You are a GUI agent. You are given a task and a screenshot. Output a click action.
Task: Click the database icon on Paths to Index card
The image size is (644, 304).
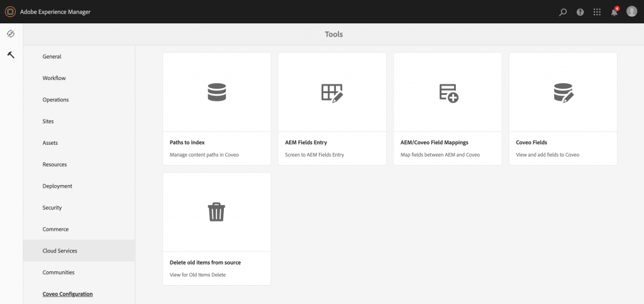217,92
